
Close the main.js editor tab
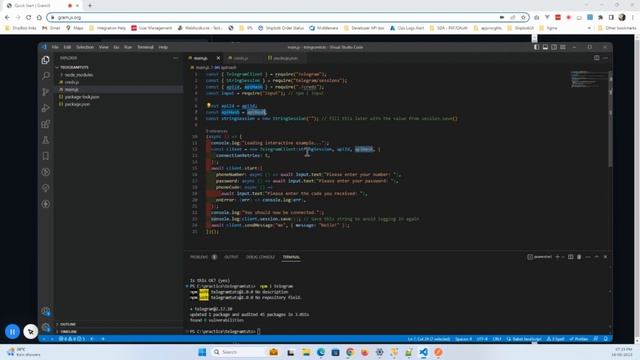(x=218, y=58)
